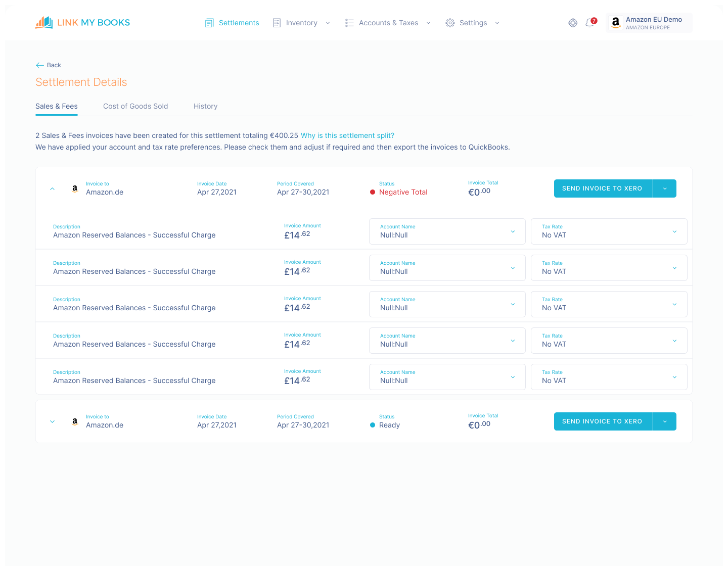The image size is (728, 571).
Task: Click the red Negative Total status dot
Action: (x=373, y=192)
